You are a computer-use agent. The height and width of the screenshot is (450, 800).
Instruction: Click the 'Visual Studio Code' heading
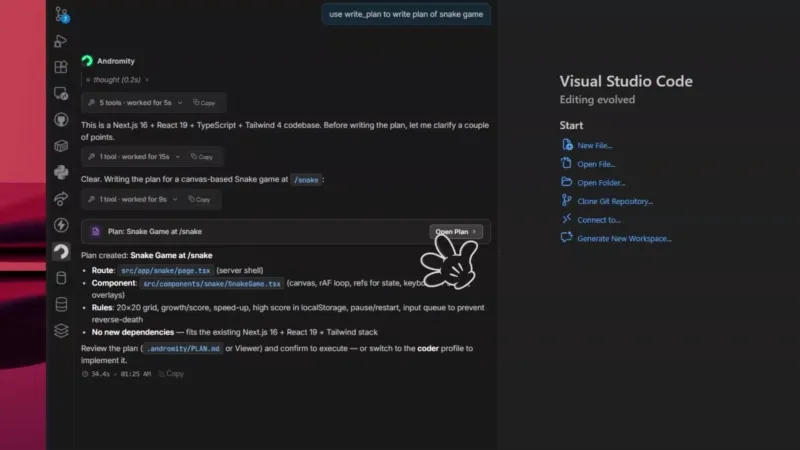pyautogui.click(x=626, y=81)
